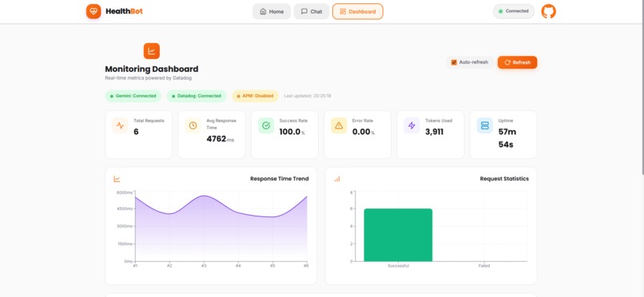Click the Avg Response Time clock icon
Viewport: 644px width, 297px height.
(x=193, y=125)
